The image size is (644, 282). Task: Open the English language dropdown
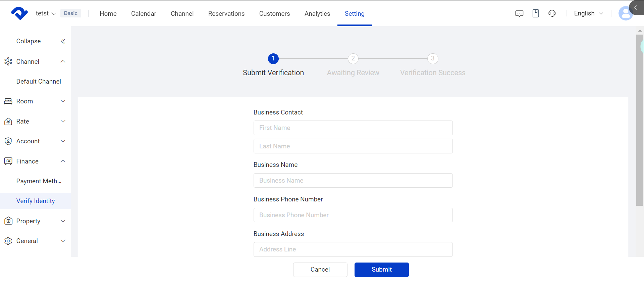pyautogui.click(x=588, y=13)
